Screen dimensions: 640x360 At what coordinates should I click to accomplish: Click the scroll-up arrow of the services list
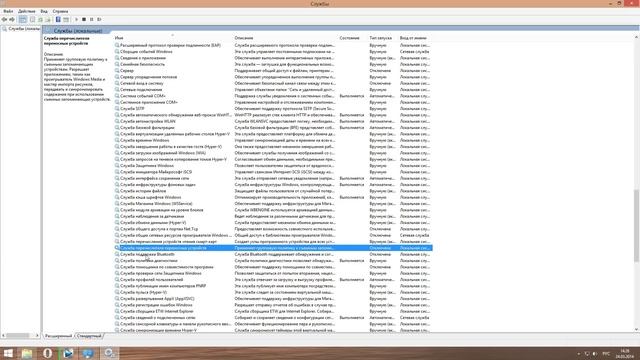click(636, 37)
